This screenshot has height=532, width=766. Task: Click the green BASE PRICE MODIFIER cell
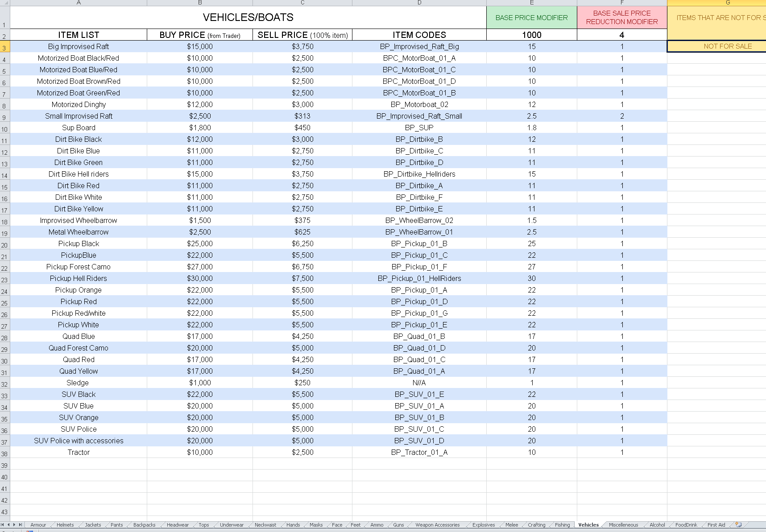click(x=532, y=18)
